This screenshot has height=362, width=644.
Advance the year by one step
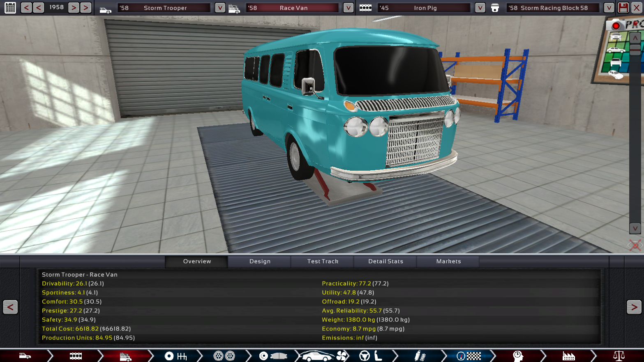point(74,7)
